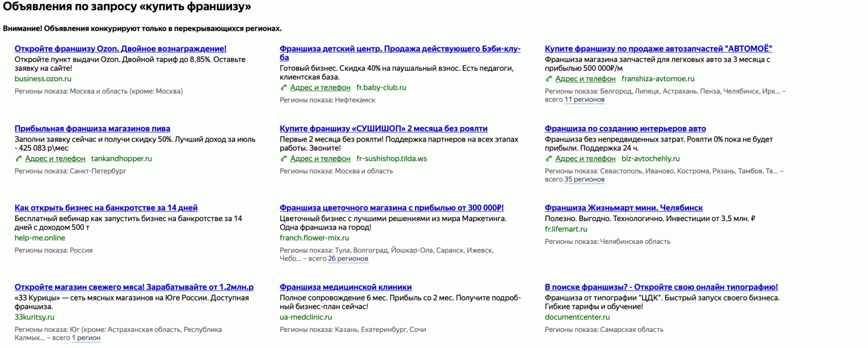This screenshot has height=348, width=868.
Task: Click text 'Регионы показа: Казань, Екатеринбург, Сочи'
Action: point(353,330)
